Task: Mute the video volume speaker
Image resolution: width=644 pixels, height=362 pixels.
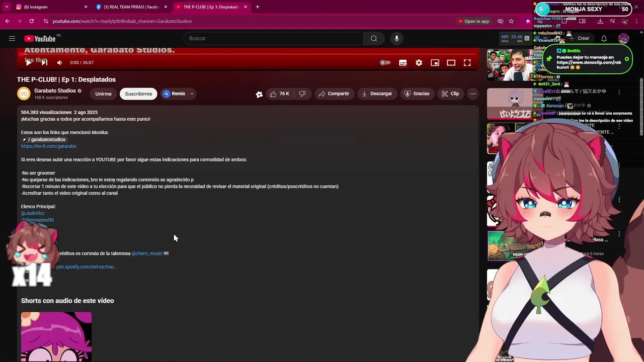Action: click(x=59, y=62)
